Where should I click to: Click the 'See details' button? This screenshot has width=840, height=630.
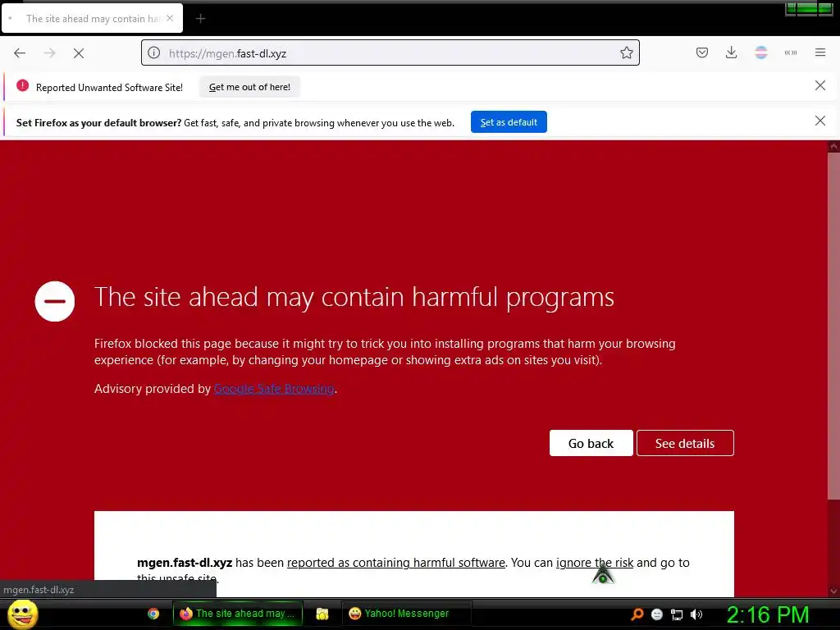coord(685,443)
